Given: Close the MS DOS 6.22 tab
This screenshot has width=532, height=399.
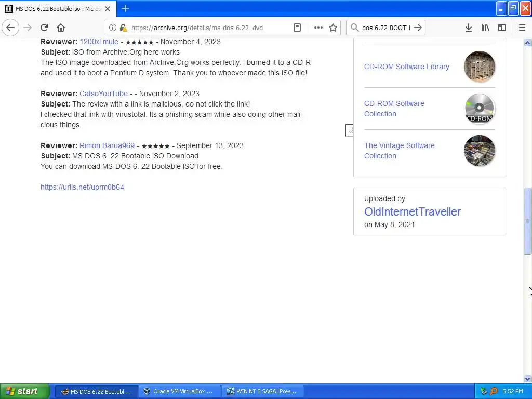Looking at the screenshot, I should click(108, 9).
